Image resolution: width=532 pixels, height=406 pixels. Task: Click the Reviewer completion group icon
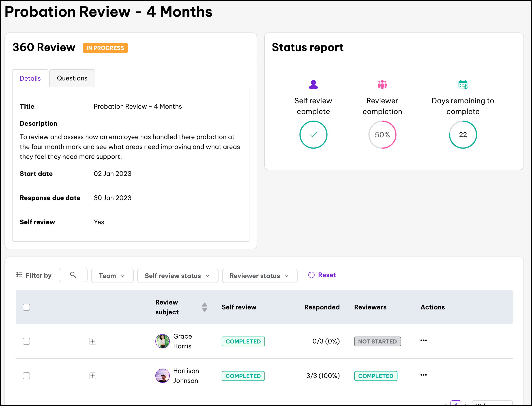click(x=382, y=85)
